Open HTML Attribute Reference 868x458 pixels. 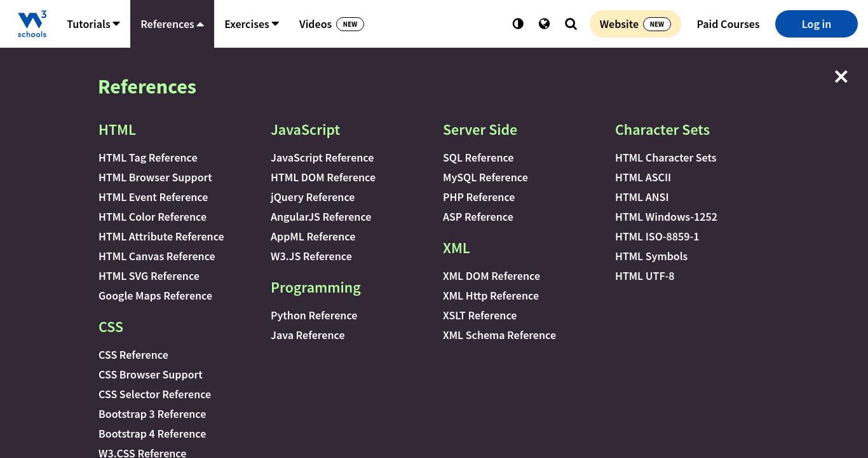161,237
